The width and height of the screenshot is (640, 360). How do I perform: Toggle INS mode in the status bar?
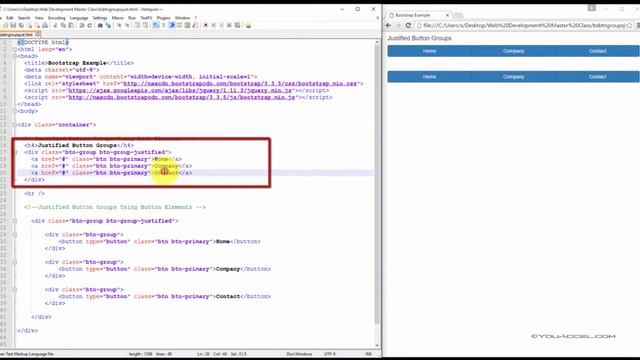point(369,354)
